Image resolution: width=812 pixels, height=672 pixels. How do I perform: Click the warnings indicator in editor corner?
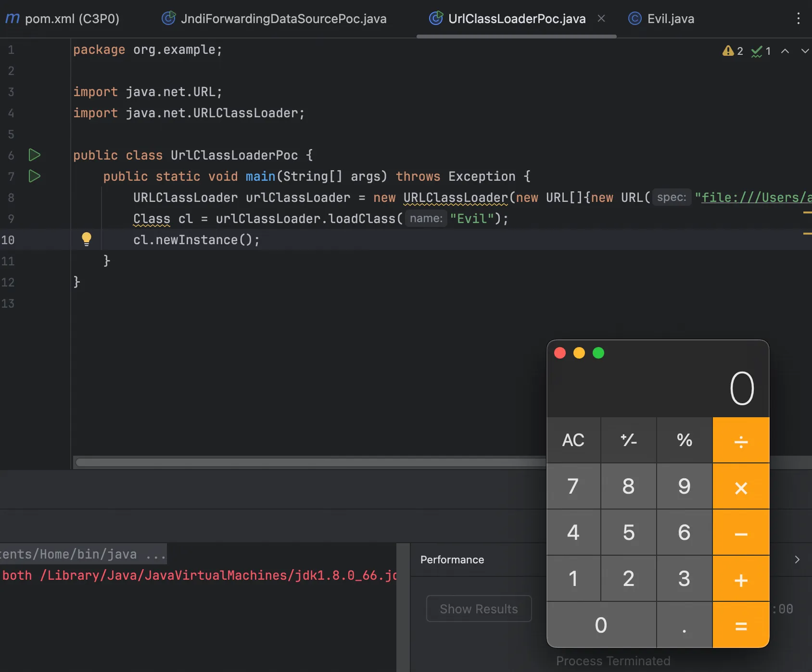[733, 51]
